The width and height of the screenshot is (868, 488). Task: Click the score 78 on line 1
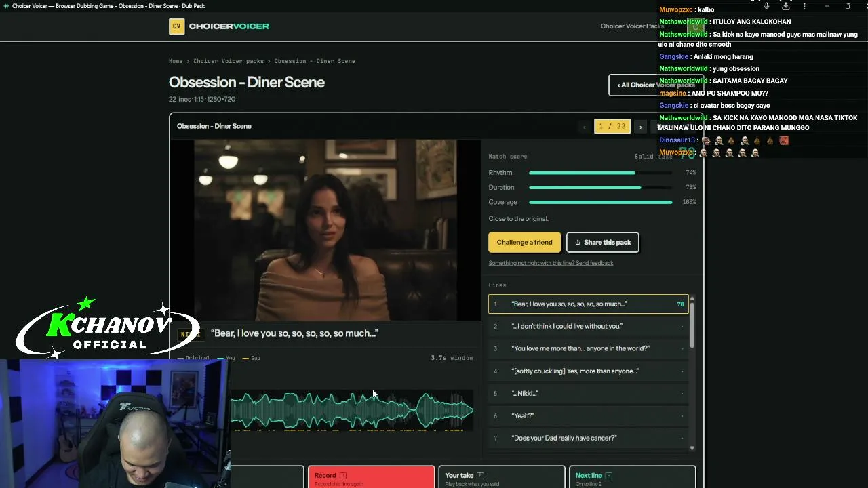click(680, 304)
